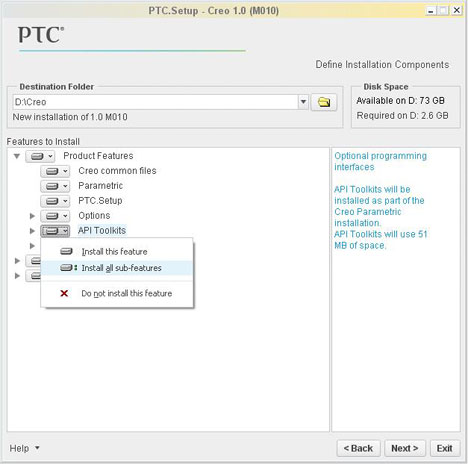
Task: Expand the API Toolkits tree node
Action: click(x=32, y=231)
